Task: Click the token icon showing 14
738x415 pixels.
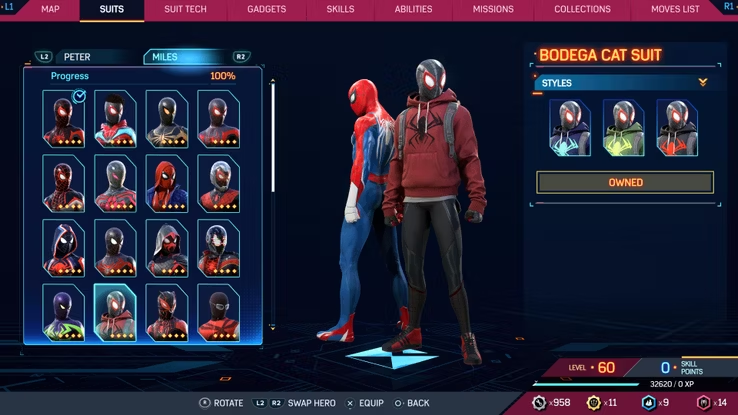Action: click(705, 402)
